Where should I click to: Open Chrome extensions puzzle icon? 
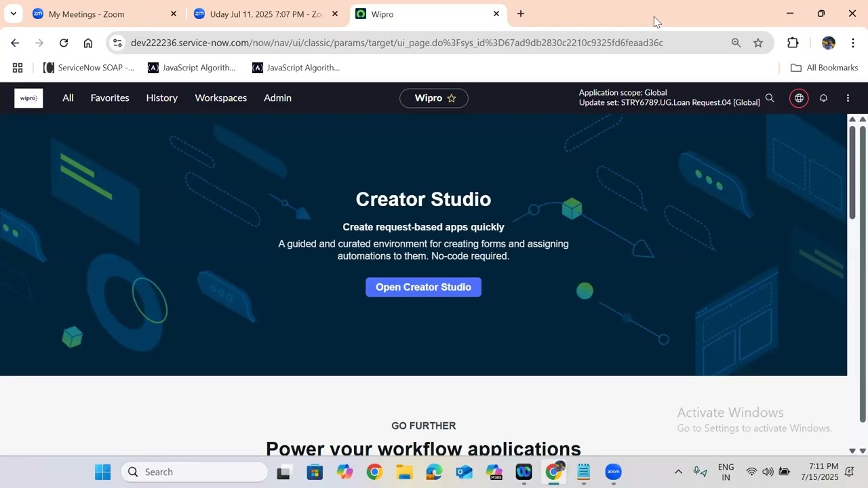pyautogui.click(x=793, y=43)
